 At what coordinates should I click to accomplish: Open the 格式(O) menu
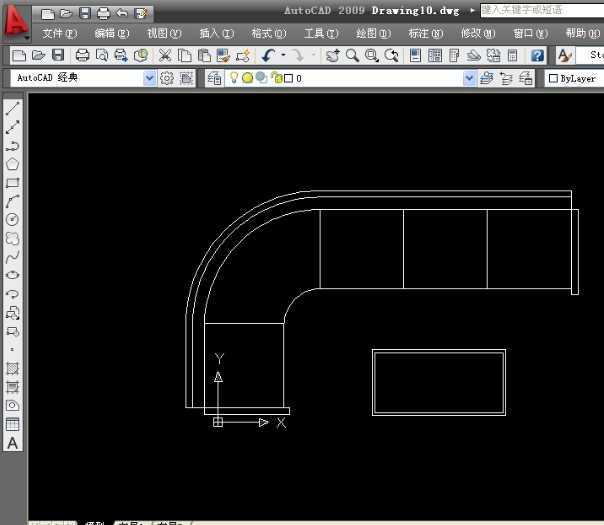(268, 34)
